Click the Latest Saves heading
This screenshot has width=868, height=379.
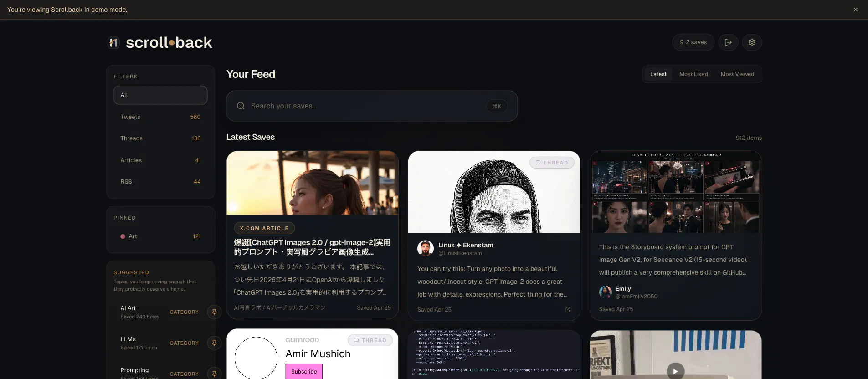click(251, 137)
